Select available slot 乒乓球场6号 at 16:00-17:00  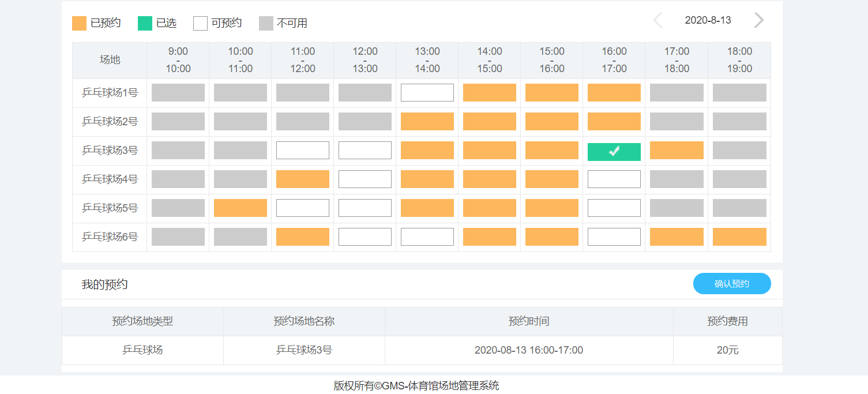tap(614, 237)
